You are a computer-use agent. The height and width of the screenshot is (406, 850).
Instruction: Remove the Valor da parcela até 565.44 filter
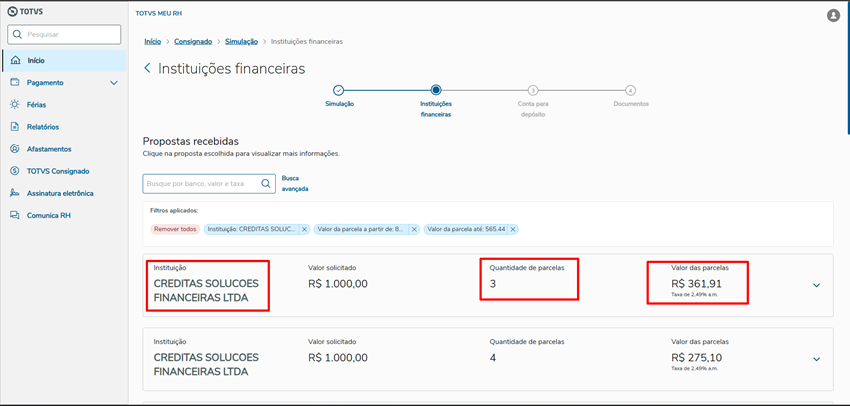point(512,229)
